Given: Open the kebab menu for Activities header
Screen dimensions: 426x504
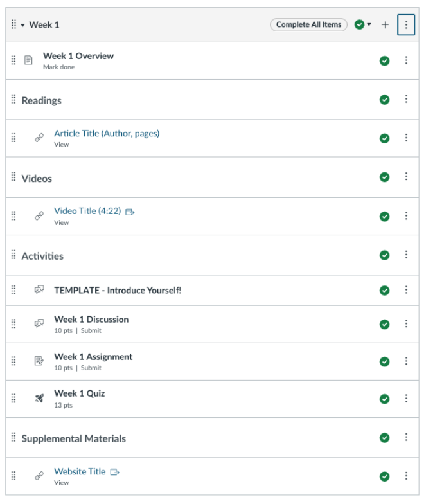Looking at the screenshot, I should point(406,255).
